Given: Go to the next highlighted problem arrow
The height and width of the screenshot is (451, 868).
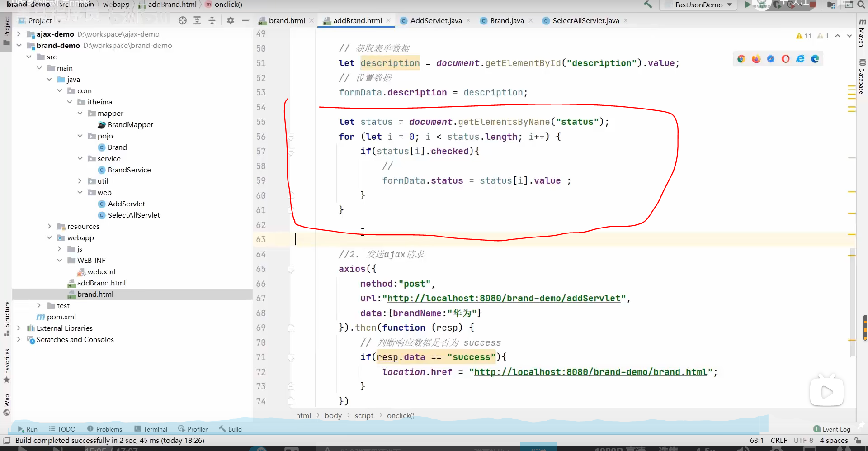Looking at the screenshot, I should point(849,36).
